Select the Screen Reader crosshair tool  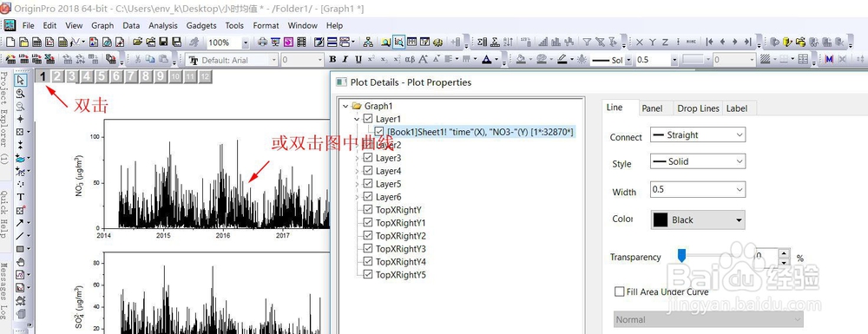click(21, 119)
